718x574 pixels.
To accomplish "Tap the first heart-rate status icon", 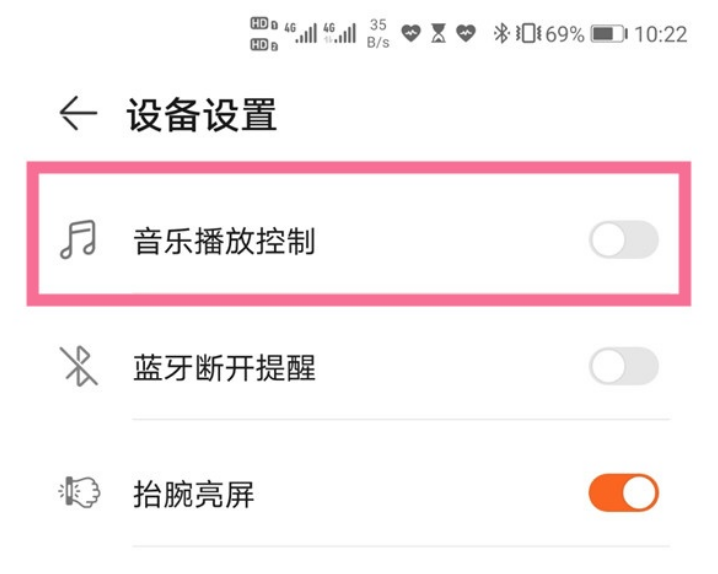I will (411, 34).
